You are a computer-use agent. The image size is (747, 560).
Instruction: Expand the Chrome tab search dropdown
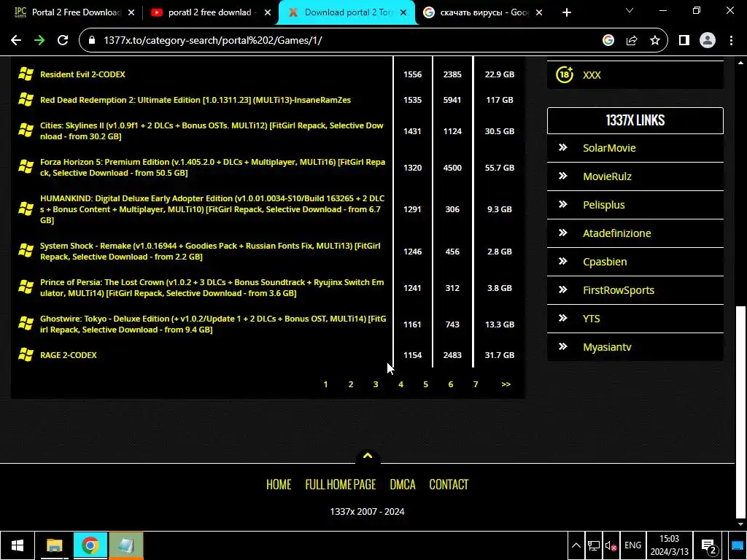coord(630,10)
